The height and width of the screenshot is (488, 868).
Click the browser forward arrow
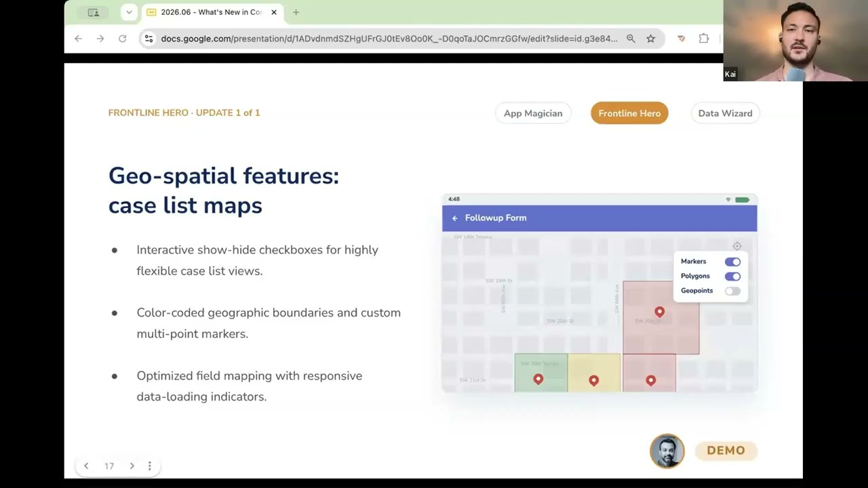tap(100, 39)
